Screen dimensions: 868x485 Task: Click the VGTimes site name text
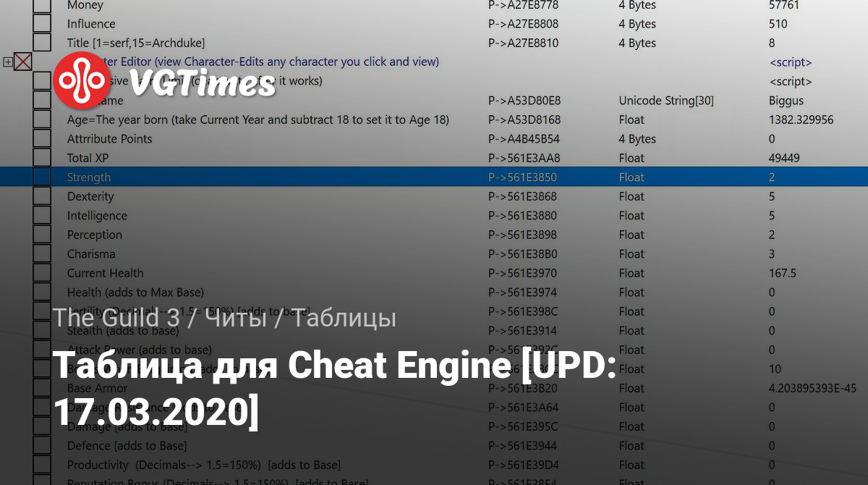(x=203, y=83)
